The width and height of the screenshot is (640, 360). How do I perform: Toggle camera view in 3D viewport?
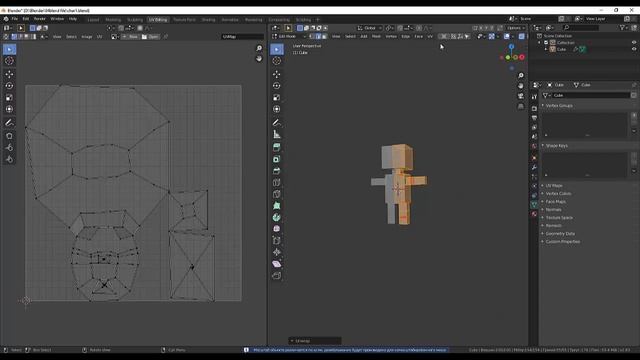pyautogui.click(x=521, y=96)
